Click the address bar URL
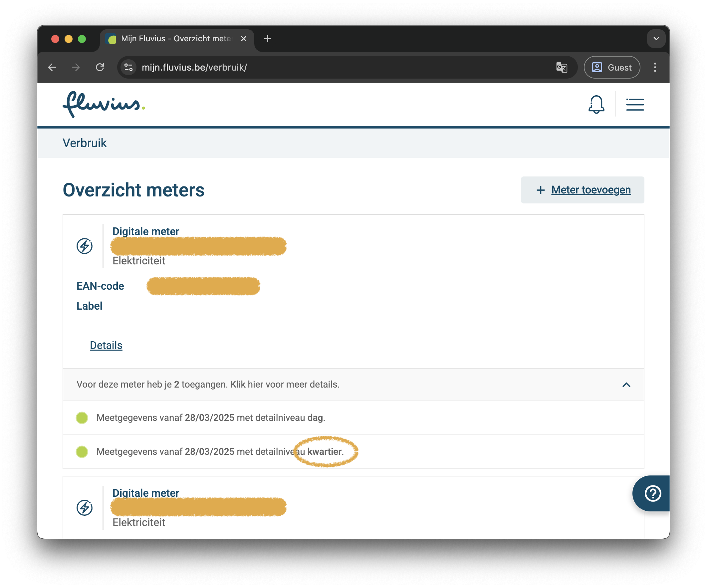 [194, 67]
